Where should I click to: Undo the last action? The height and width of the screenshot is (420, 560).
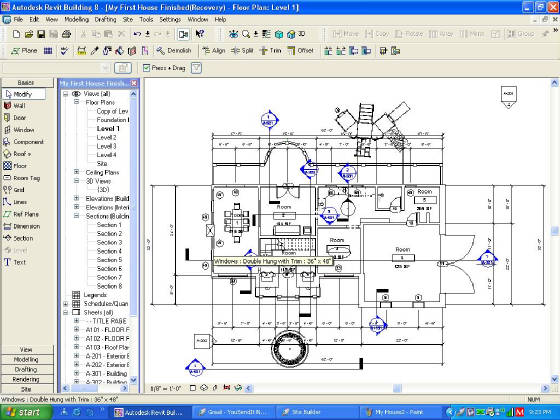tap(137, 34)
